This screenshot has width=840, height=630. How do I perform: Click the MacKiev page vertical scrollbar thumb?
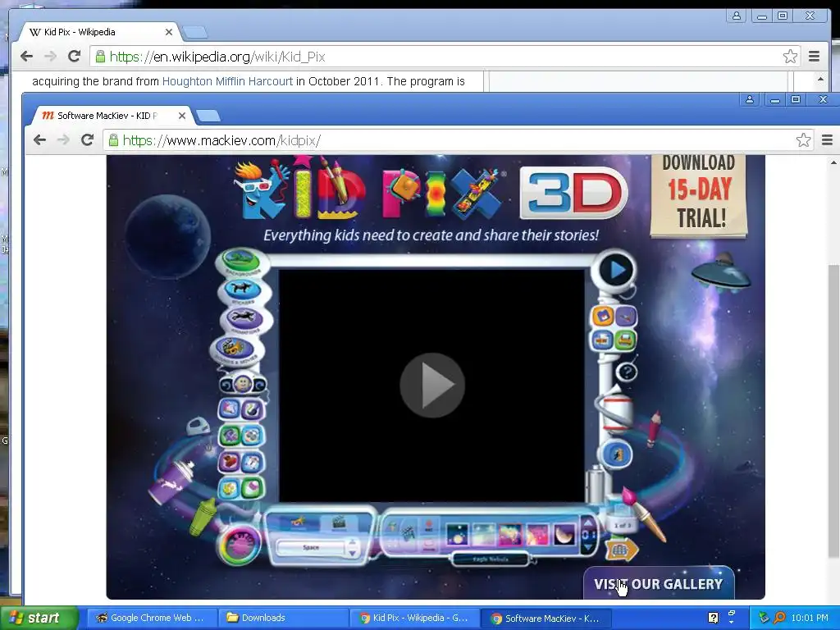coord(833,413)
